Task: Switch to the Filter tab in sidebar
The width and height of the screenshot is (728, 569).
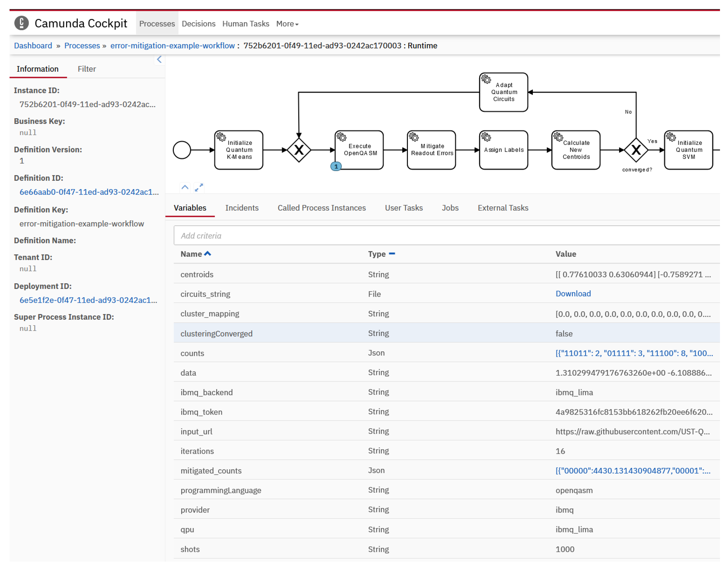Action: coord(87,69)
